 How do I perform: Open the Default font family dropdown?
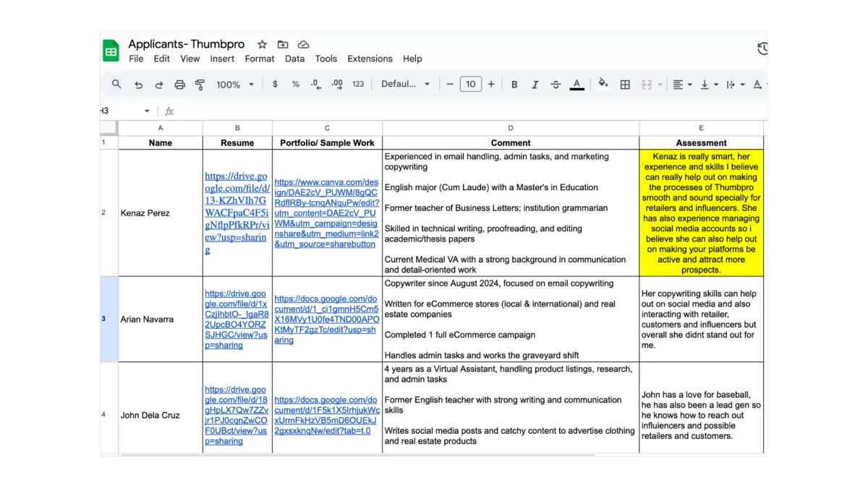tap(406, 85)
